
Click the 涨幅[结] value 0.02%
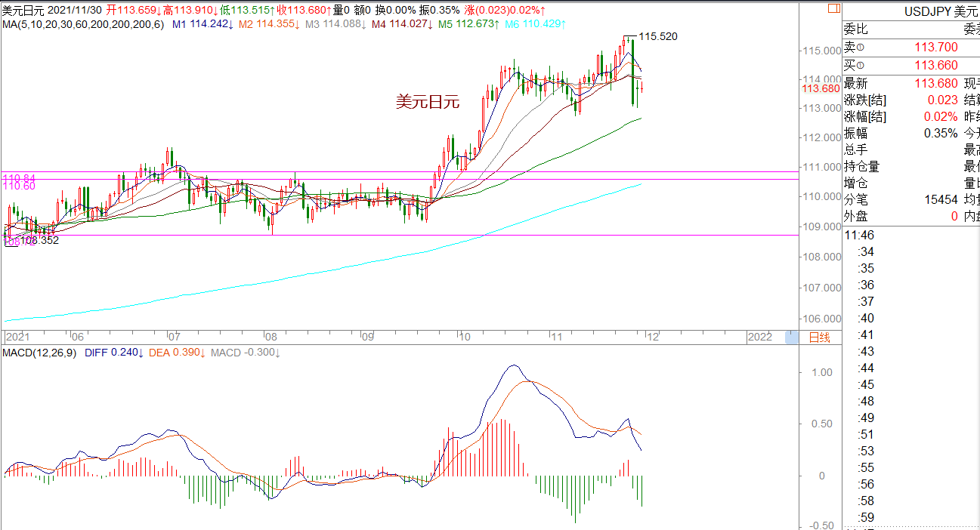pyautogui.click(x=941, y=116)
